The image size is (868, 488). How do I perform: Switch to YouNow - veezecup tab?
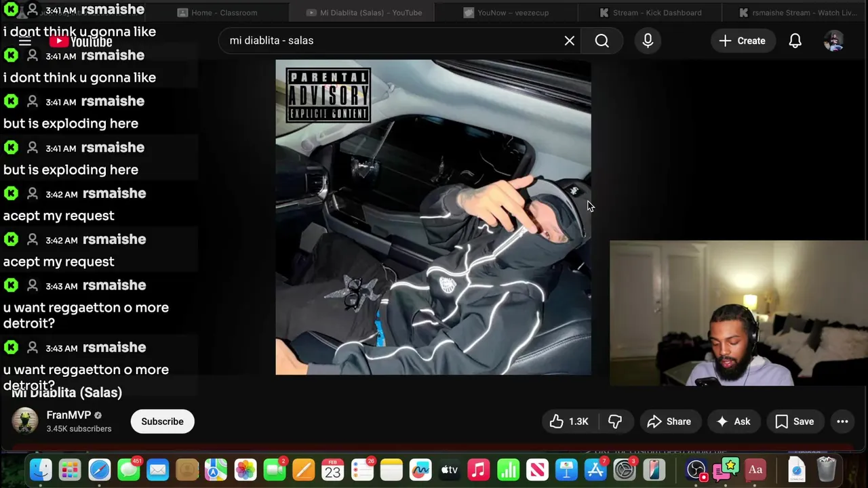[x=507, y=12]
